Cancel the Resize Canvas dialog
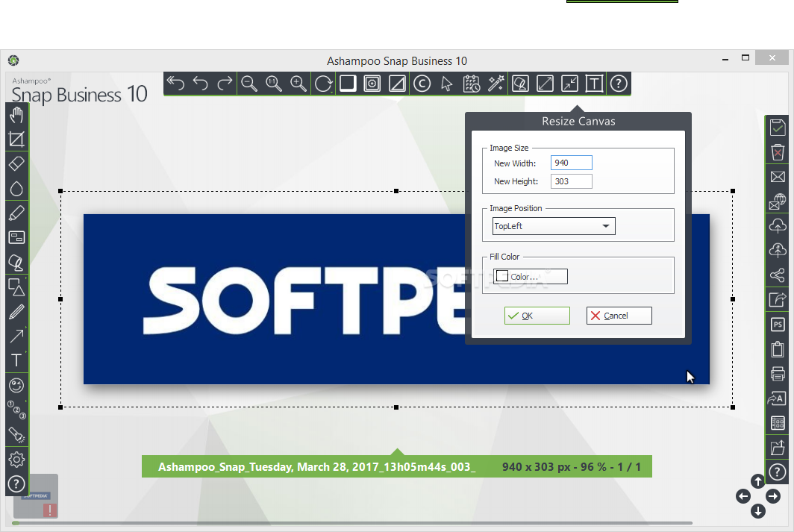The image size is (794, 532). click(x=619, y=316)
